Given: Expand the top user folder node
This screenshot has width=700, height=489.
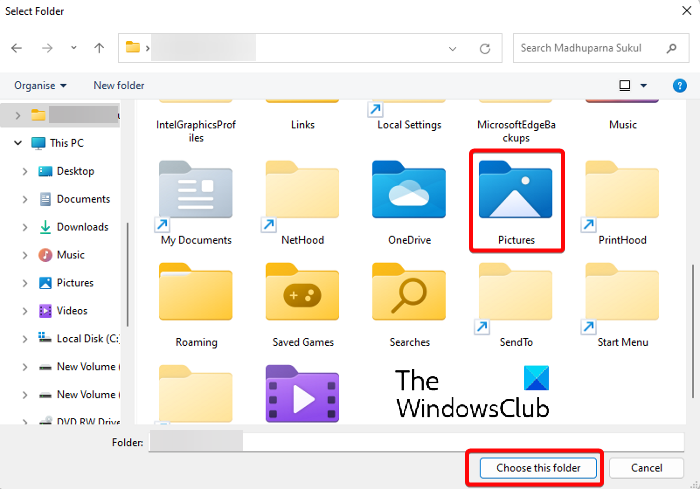Looking at the screenshot, I should tap(17, 116).
